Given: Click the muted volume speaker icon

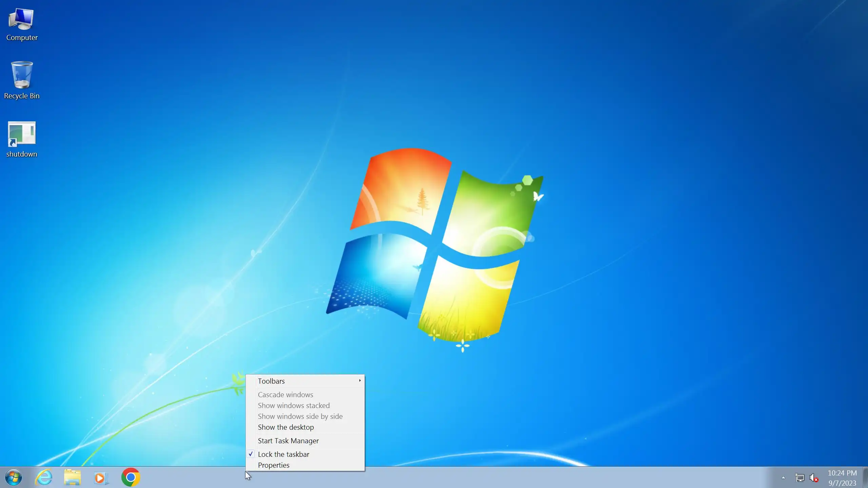Looking at the screenshot, I should pos(814,478).
